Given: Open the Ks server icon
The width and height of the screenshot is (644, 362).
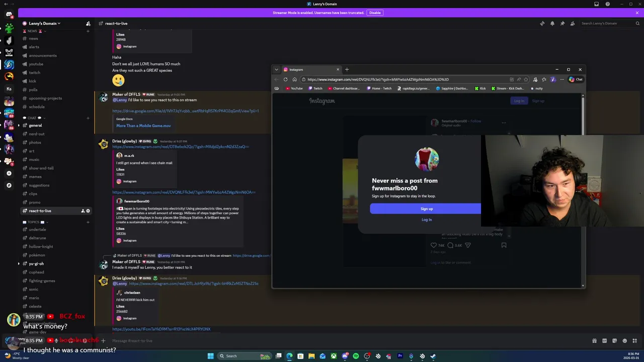Looking at the screenshot, I should coord(9,88).
